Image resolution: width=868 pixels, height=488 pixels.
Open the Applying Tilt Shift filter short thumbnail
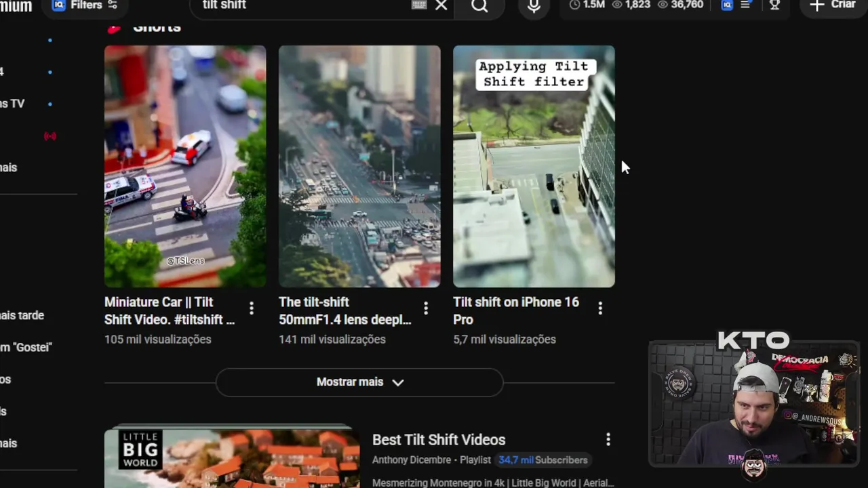point(534,166)
